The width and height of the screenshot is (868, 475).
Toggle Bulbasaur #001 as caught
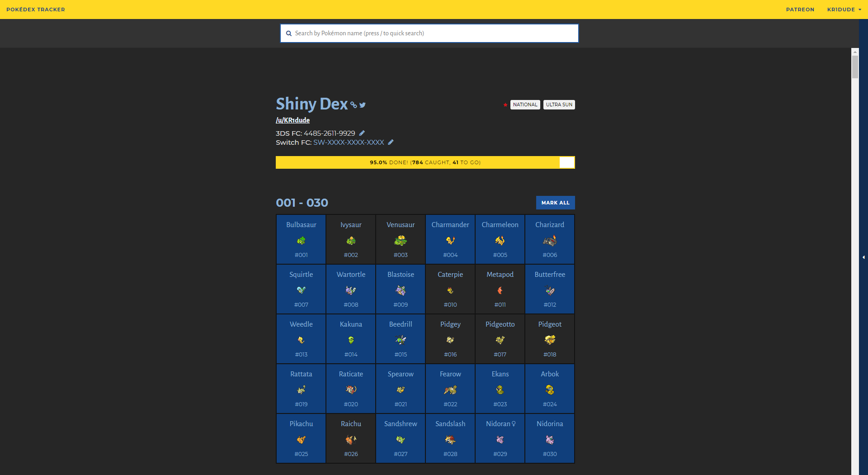tap(301, 239)
